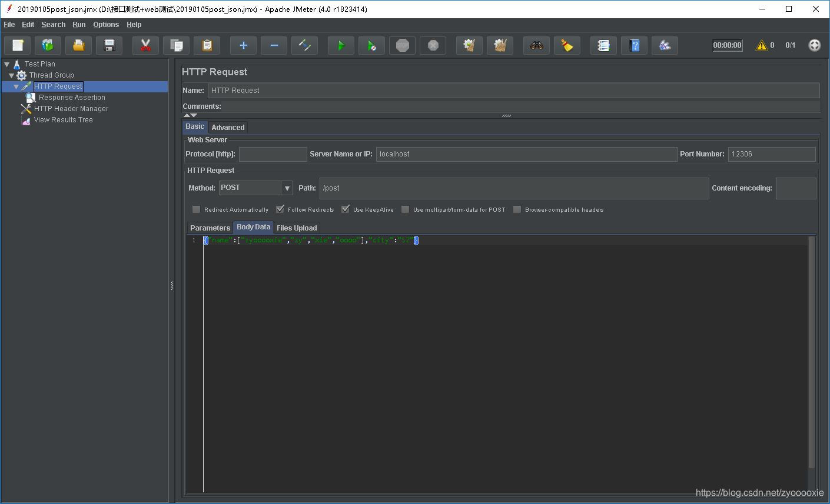Click the New test plan icon
Viewport: 830px width, 504px height.
(17, 45)
